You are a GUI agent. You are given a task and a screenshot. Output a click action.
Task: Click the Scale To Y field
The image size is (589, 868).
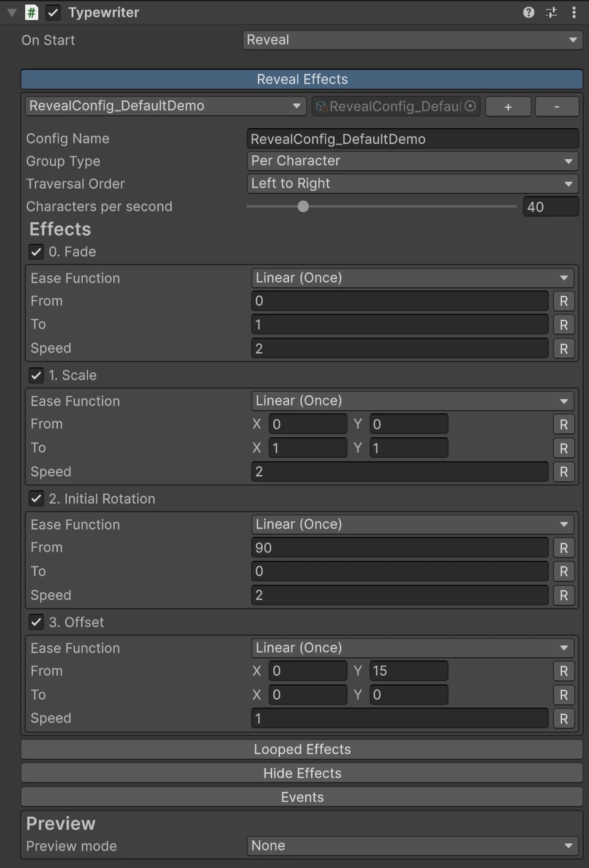(408, 448)
